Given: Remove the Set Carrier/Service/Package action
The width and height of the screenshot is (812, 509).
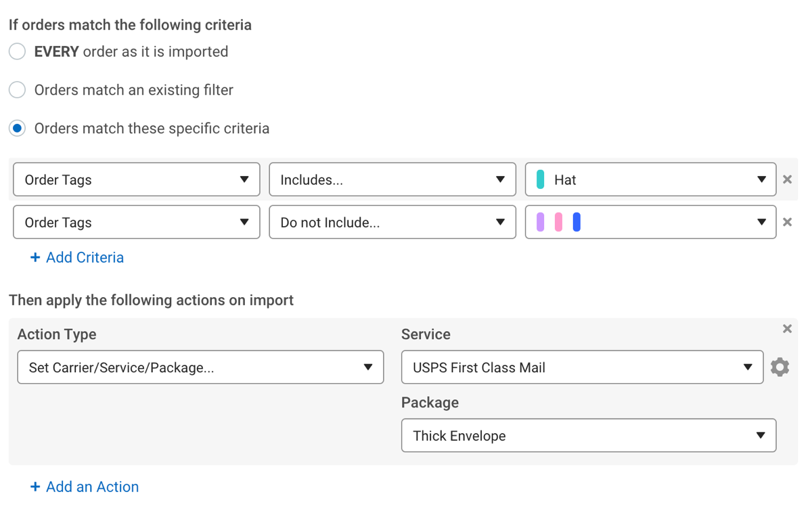Looking at the screenshot, I should pos(787,328).
